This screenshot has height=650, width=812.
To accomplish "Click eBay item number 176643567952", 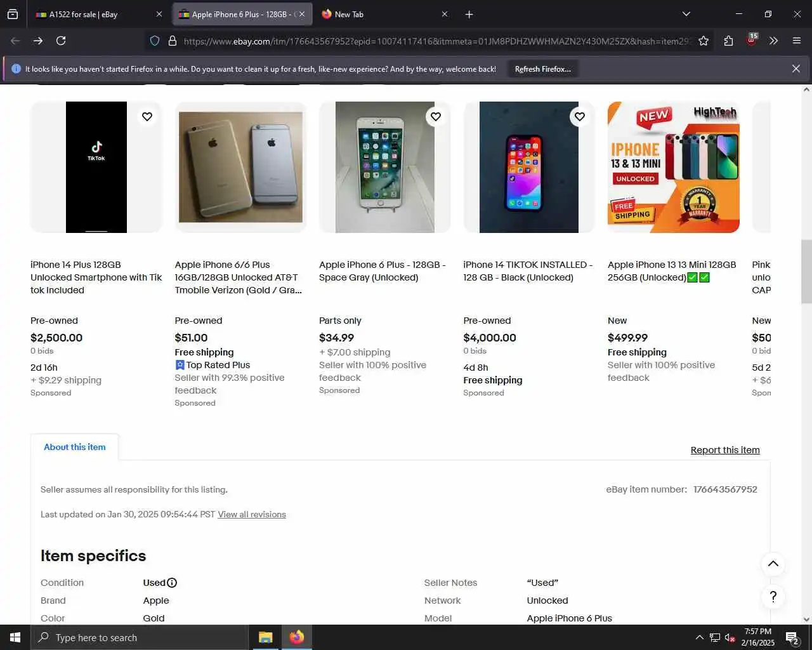I will (x=725, y=489).
